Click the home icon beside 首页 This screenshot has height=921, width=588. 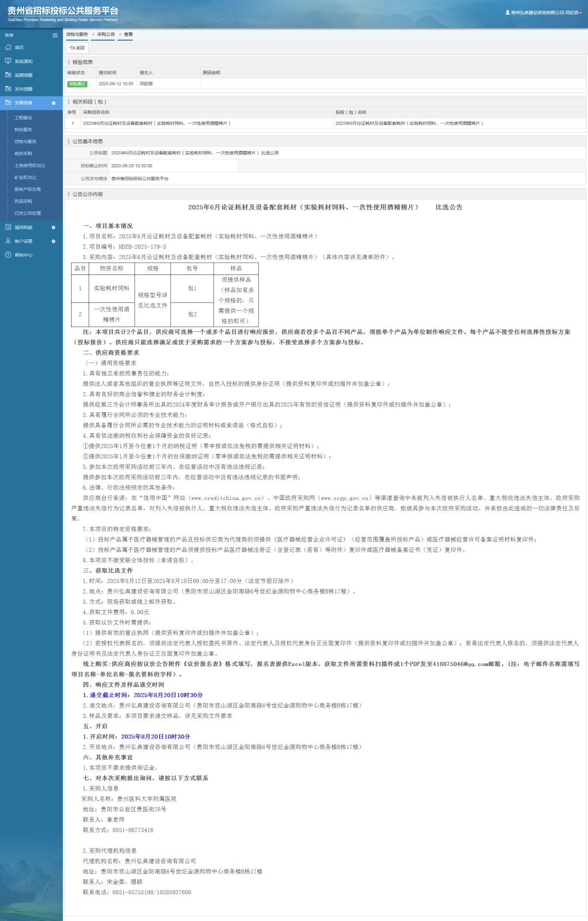[8, 48]
